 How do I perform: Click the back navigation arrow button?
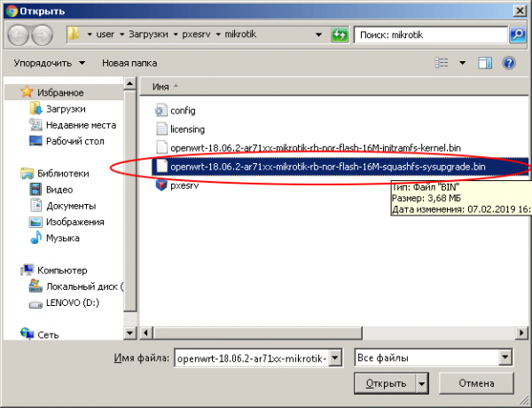(19, 35)
